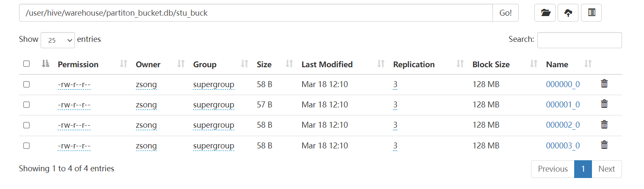644x189 pixels.
Task: Focus the Search text field
Action: coord(579,40)
